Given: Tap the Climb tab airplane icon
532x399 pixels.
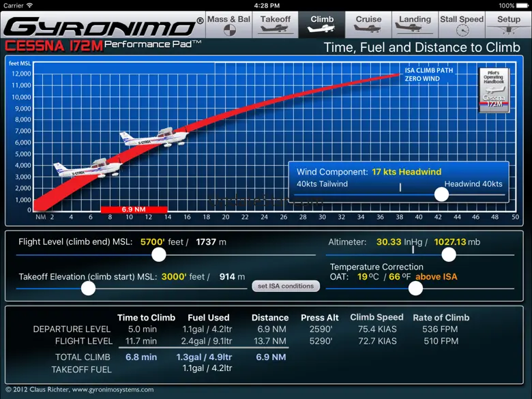Looking at the screenshot, I should pyautogui.click(x=322, y=30).
